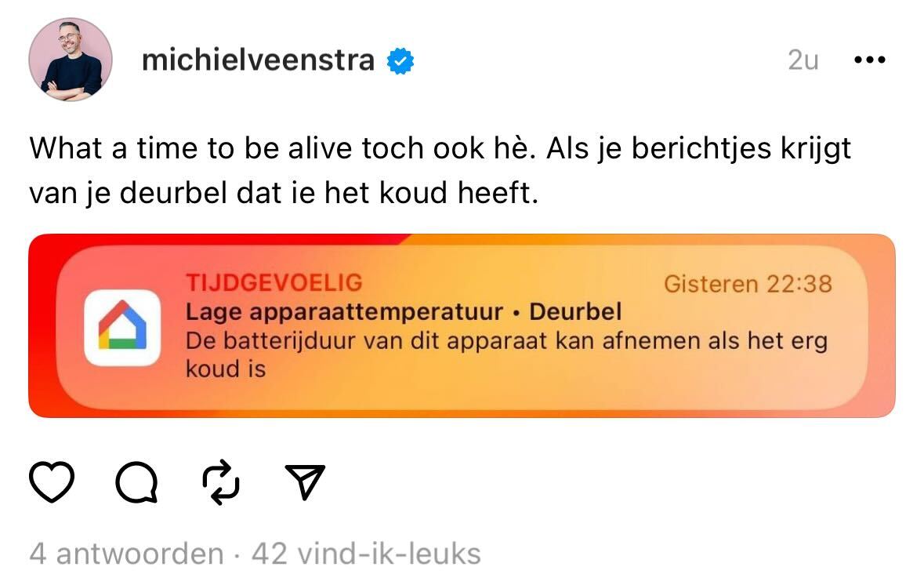This screenshot has height=585, width=924.
Task: Like the post using the heart icon
Action: tap(52, 484)
